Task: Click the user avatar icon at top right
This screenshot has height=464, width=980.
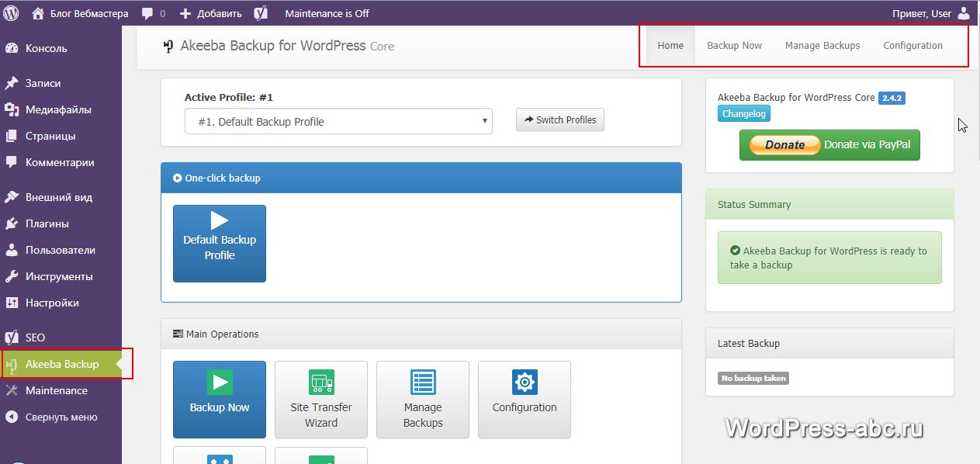Action: (964, 13)
